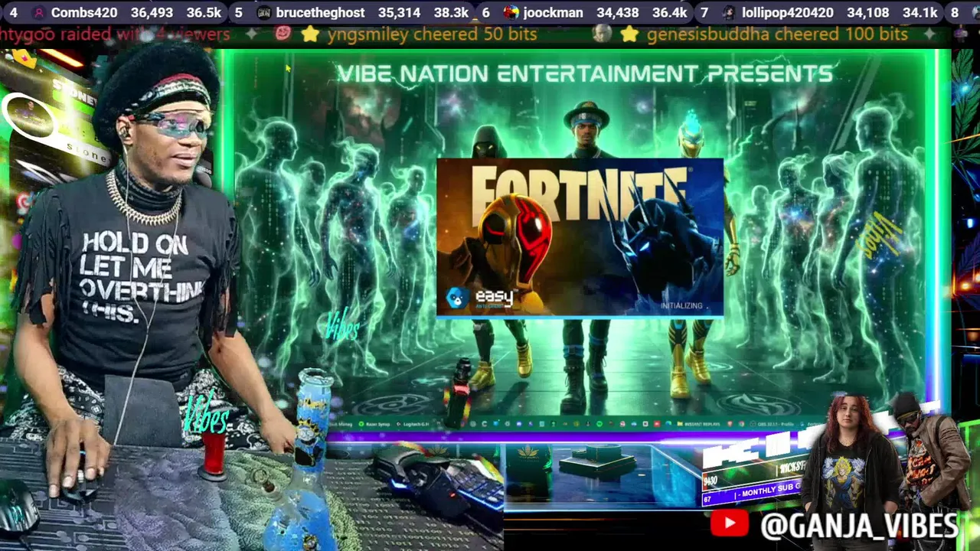980x551 pixels.
Task: Click the Easy Anti-Cheat logo
Action: (482, 298)
